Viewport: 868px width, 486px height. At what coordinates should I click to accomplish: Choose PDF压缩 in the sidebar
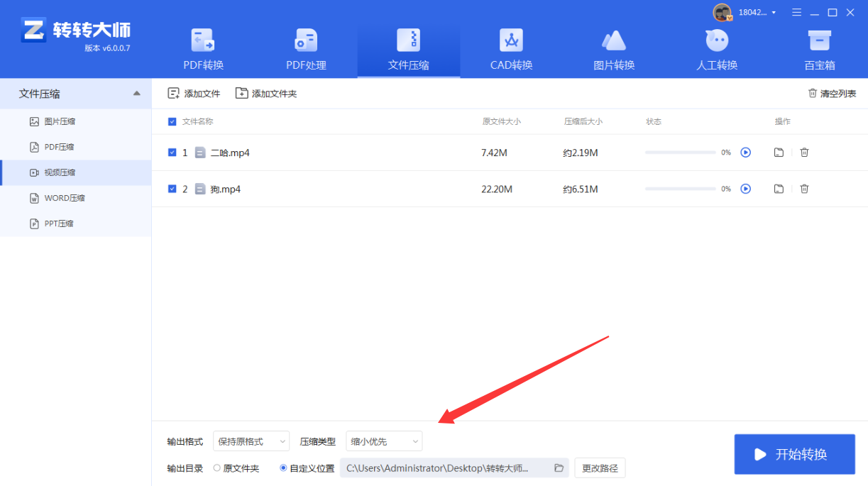point(75,147)
